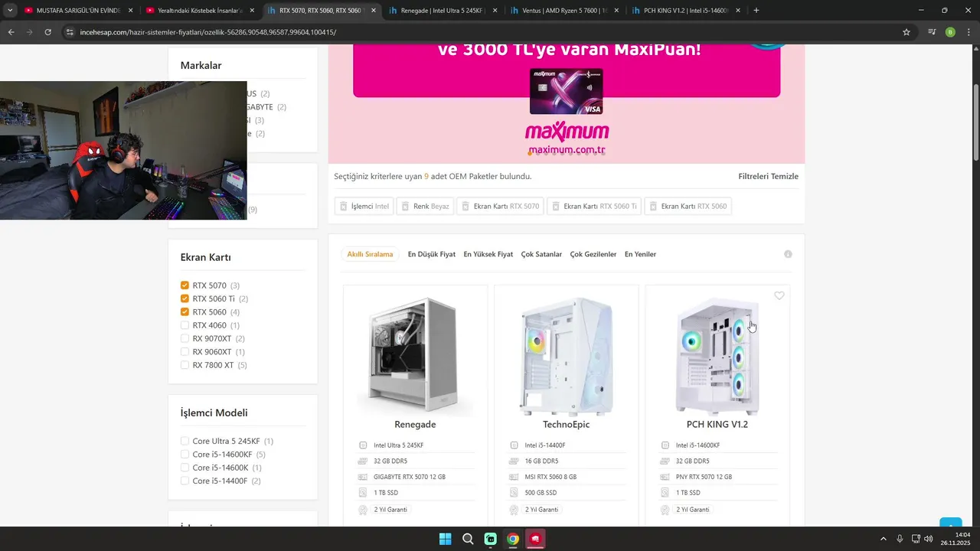Remove the İşlemci Intel filter chip
This screenshot has width=980, height=551.
pyautogui.click(x=364, y=207)
